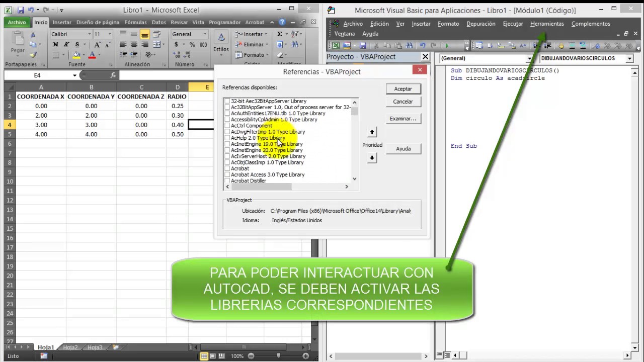Open the Herramientas menu in VBA editor
Screen dimensions: 644x362
547,24
